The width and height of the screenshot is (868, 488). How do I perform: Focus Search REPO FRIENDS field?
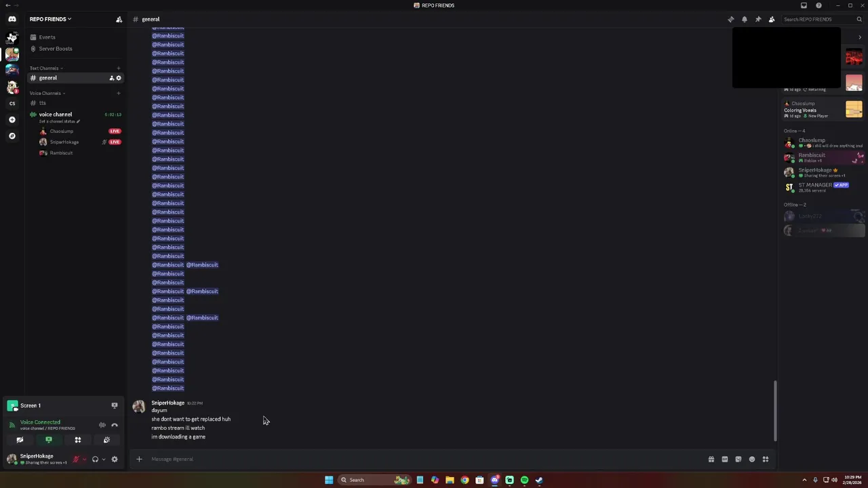coord(823,19)
